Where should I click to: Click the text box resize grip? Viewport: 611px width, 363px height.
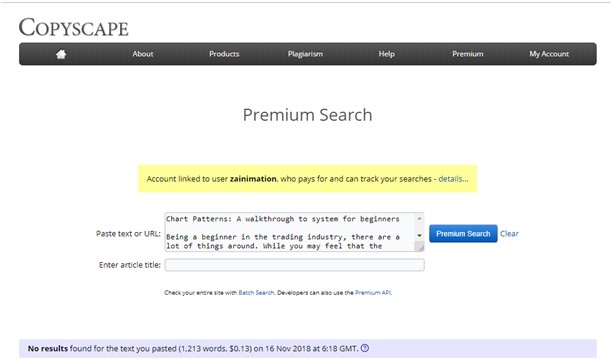pos(419,247)
